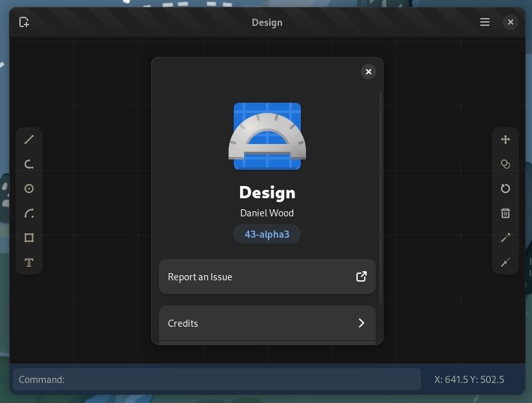532x403 pixels.
Task: Select the Line drawing tool
Action: pos(29,139)
